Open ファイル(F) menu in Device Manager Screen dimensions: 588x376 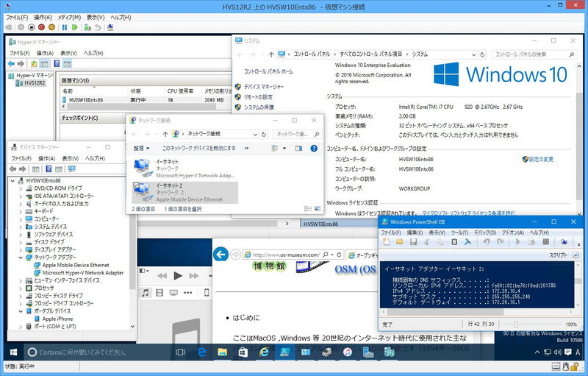pos(21,158)
